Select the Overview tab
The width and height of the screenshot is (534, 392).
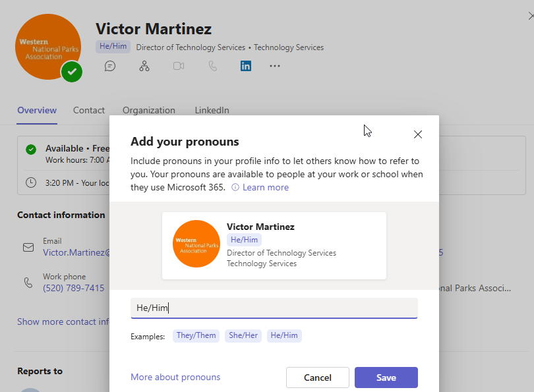[37, 110]
